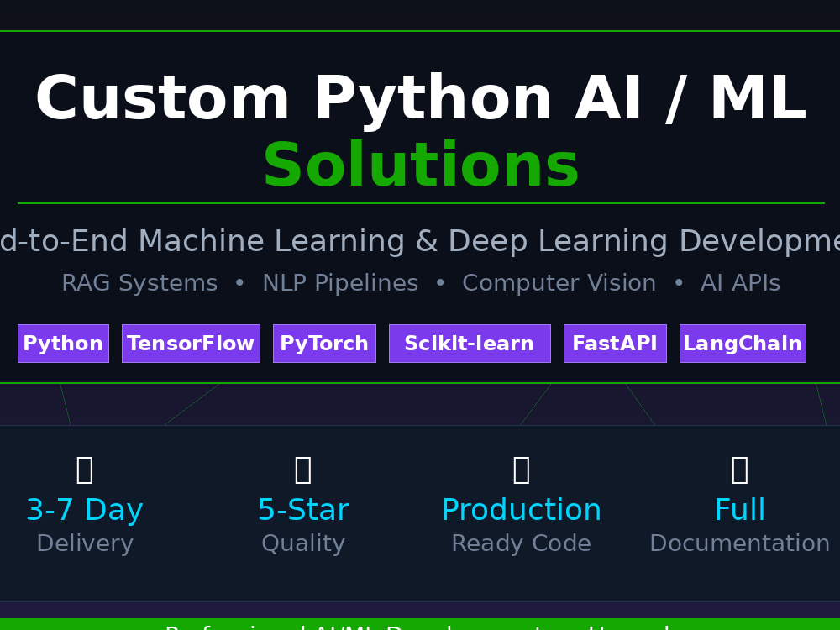Click the '5-Star' text
Screen dimensions: 840x630
(x=303, y=510)
